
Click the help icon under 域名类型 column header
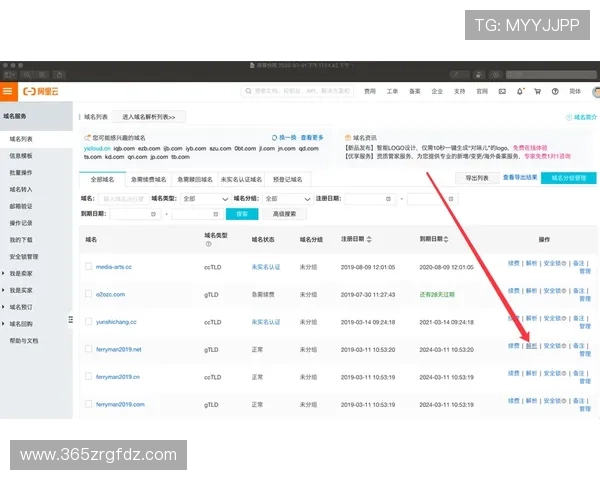point(208,244)
